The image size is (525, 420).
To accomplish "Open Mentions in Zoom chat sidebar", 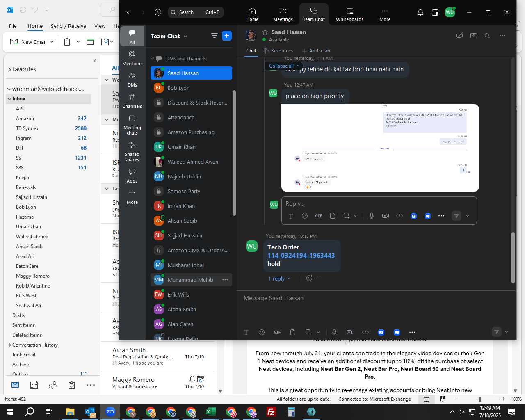I will (x=132, y=58).
